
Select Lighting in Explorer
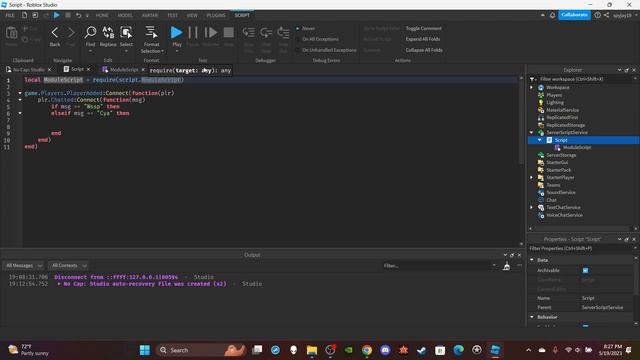point(555,102)
